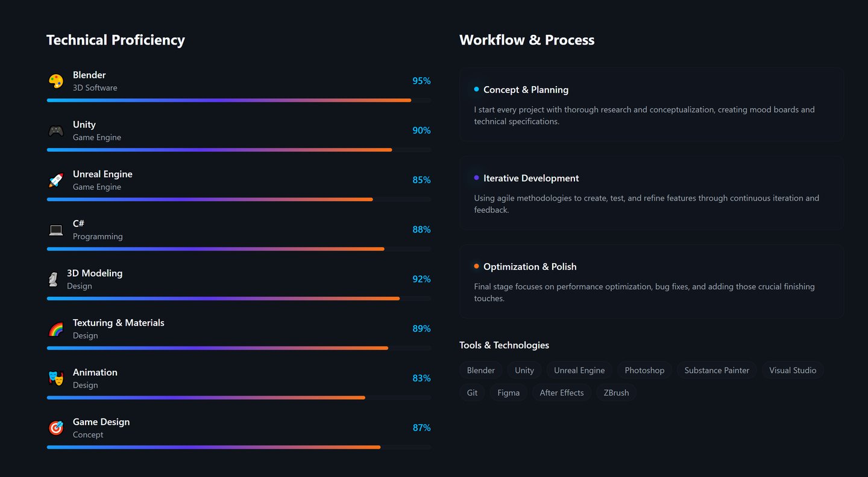The image size is (868, 477).
Task: Open the Iterative Development card
Action: (651, 193)
